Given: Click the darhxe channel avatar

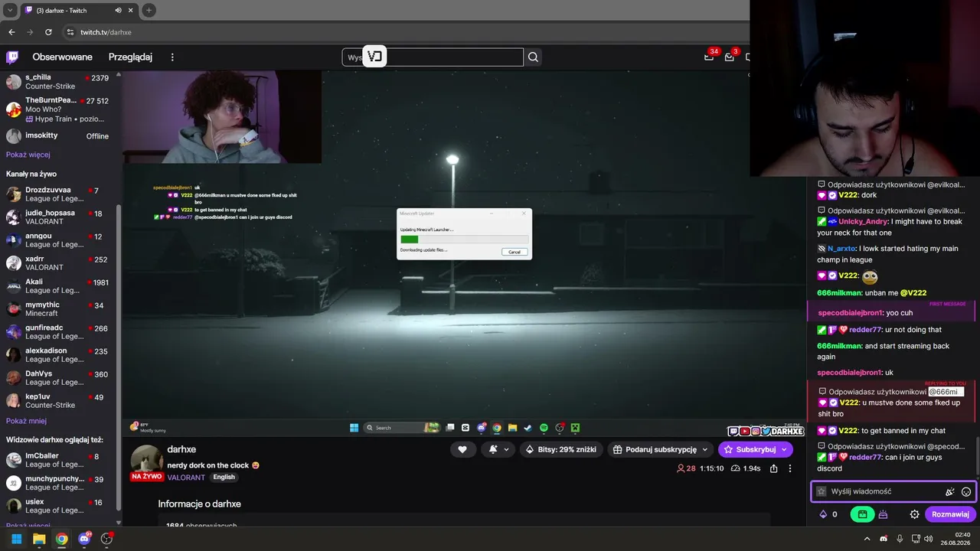Looking at the screenshot, I should point(146,461).
